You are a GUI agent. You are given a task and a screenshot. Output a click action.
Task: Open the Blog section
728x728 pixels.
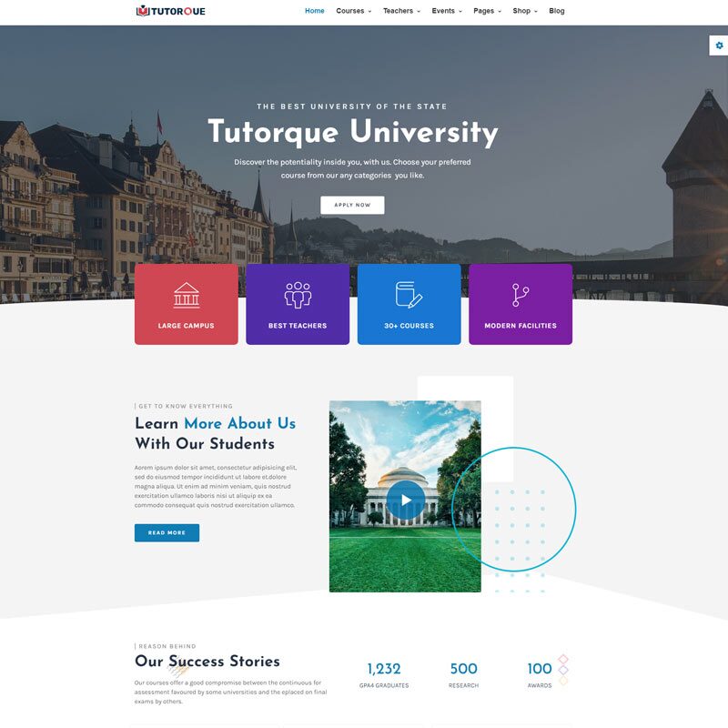556,11
